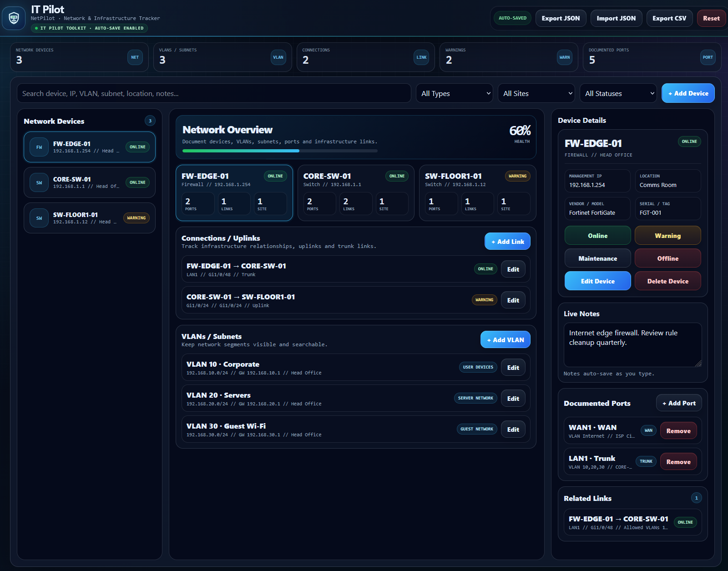Click the 60% health value
Screen dimensions: 728x571
click(x=520, y=131)
